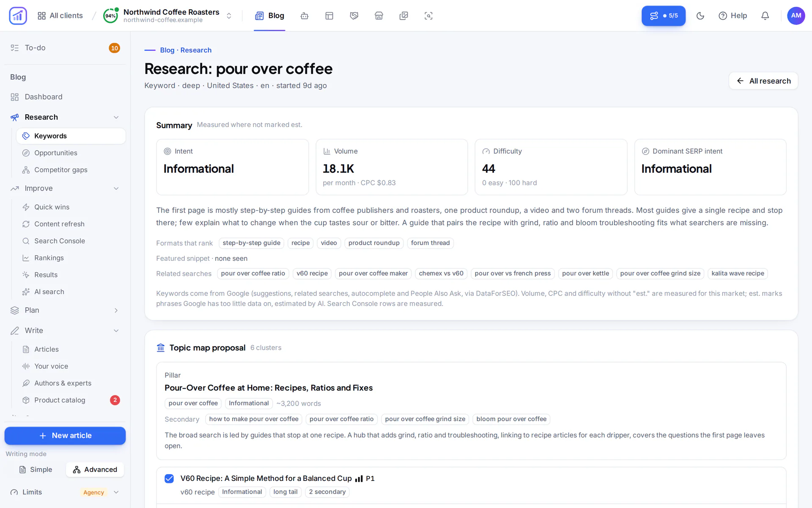Image resolution: width=812 pixels, height=508 pixels.
Task: Click the Blog breadcrumb link
Action: tap(167, 50)
